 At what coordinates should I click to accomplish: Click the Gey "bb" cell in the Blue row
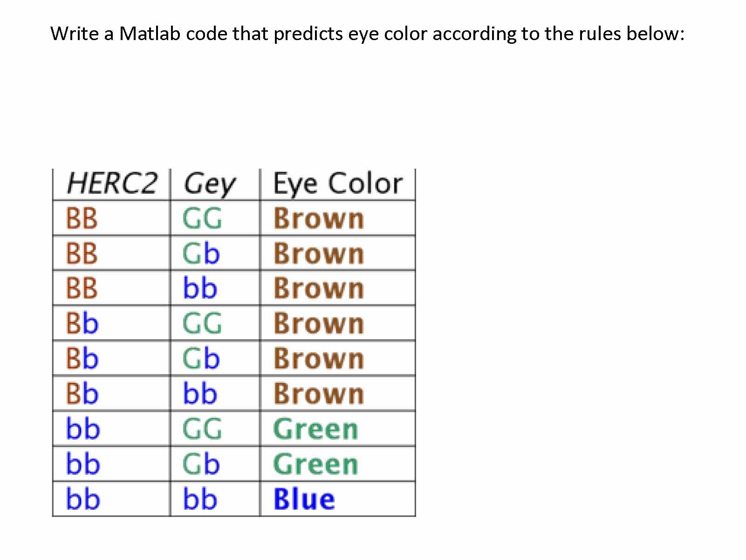(200, 499)
